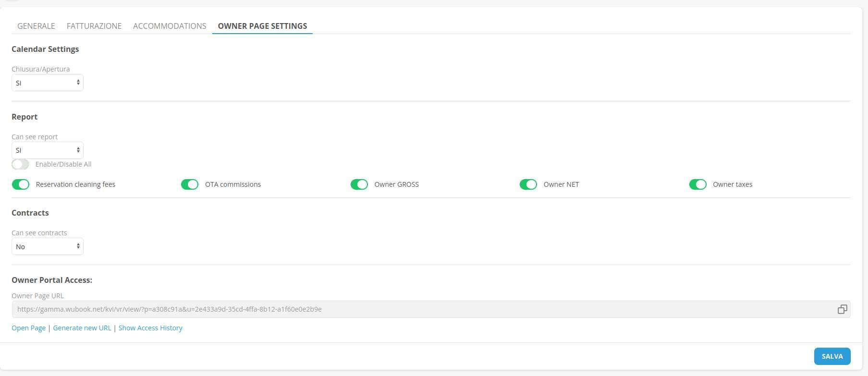
Task: Turn off OTA commissions switch
Action: [x=190, y=184]
